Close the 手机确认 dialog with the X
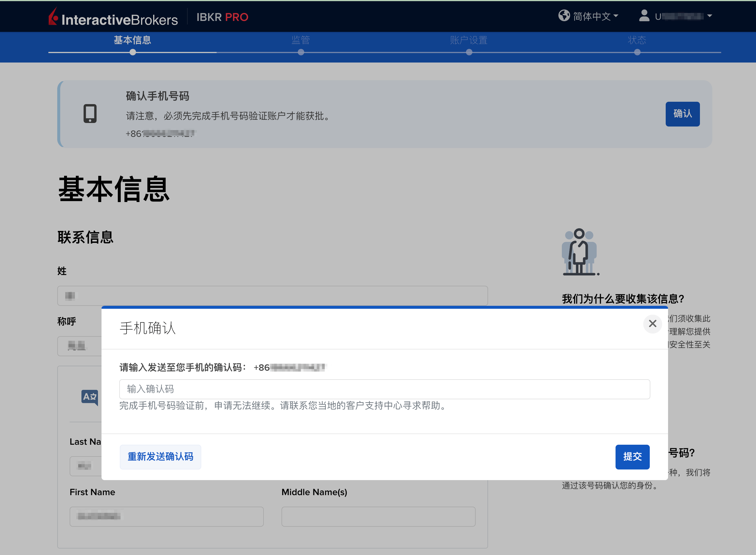 [652, 324]
